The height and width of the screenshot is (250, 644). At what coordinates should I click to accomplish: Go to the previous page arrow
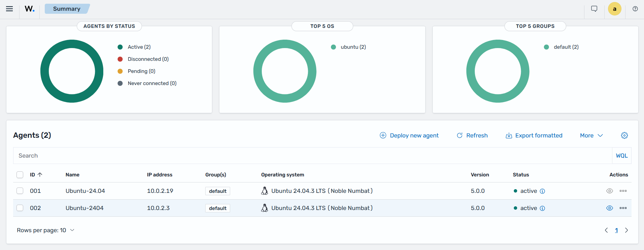[606, 230]
